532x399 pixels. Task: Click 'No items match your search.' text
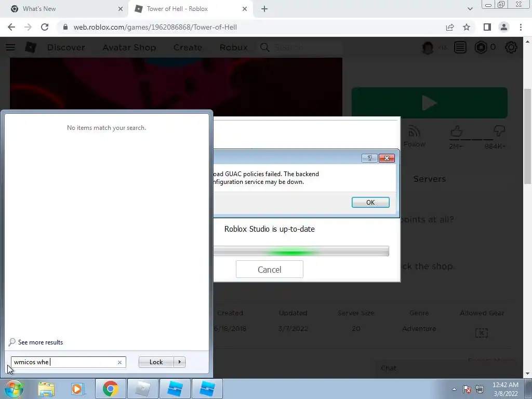pyautogui.click(x=107, y=128)
